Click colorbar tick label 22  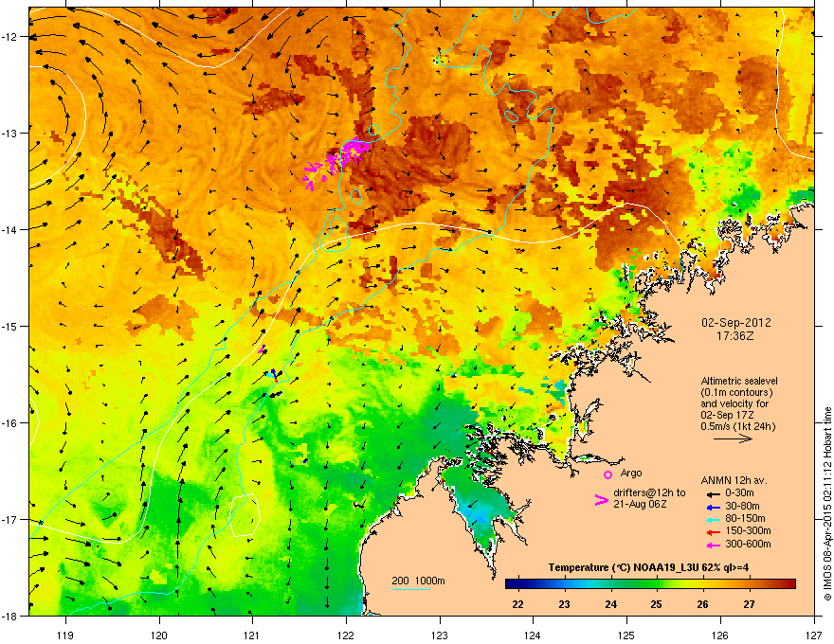[x=517, y=604]
